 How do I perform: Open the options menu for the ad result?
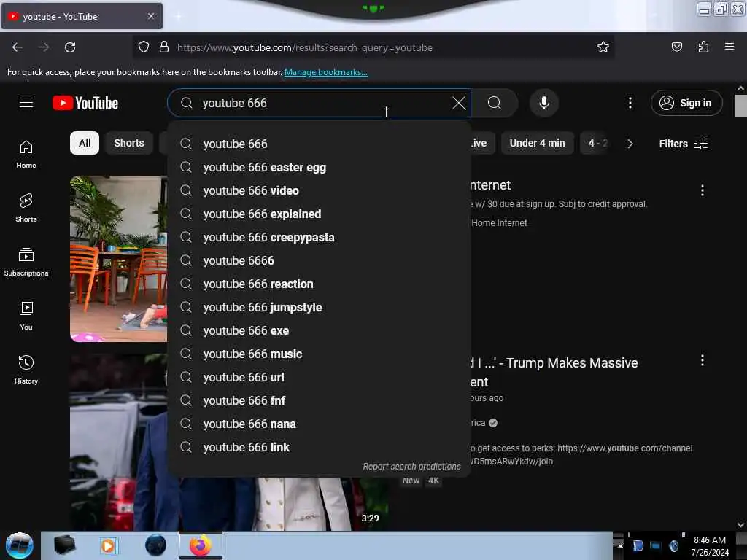[702, 190]
